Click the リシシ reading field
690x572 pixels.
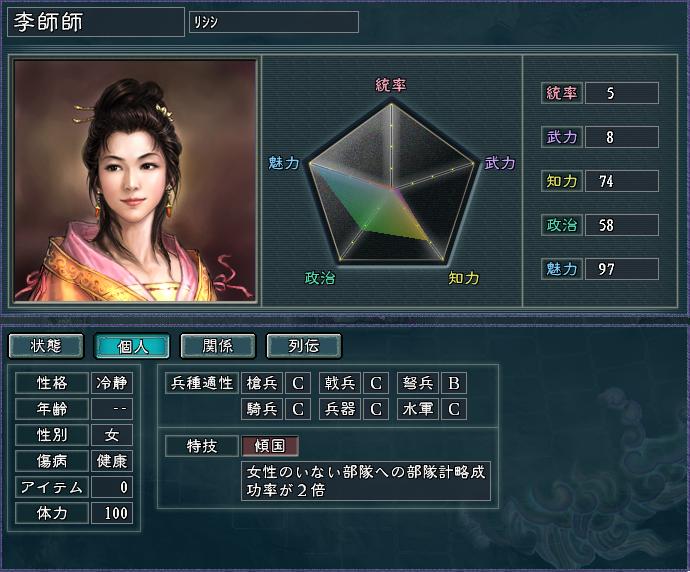click(274, 22)
